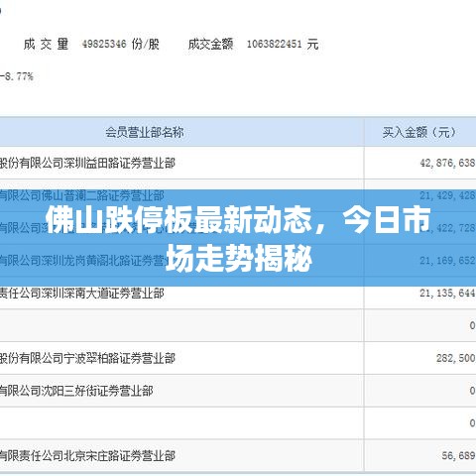476x476 pixels.
Task: Click the 佛山跌停板最新动态 banner title
Action: click(238, 238)
